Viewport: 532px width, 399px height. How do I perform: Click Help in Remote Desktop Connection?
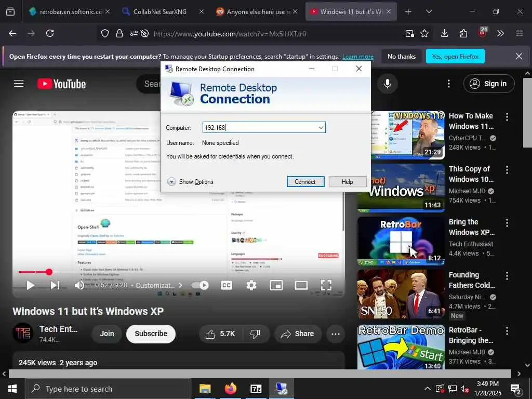(x=348, y=182)
